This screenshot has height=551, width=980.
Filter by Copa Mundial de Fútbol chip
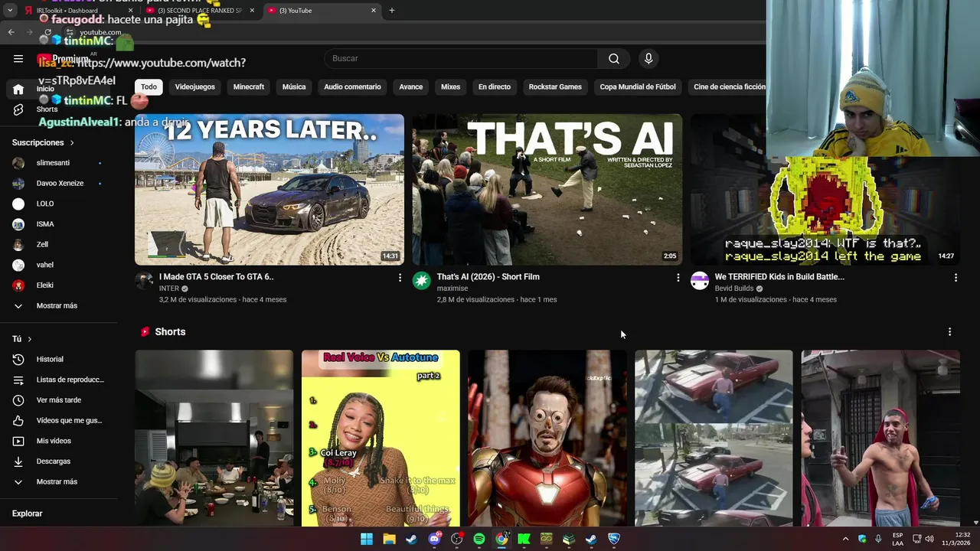pyautogui.click(x=638, y=86)
